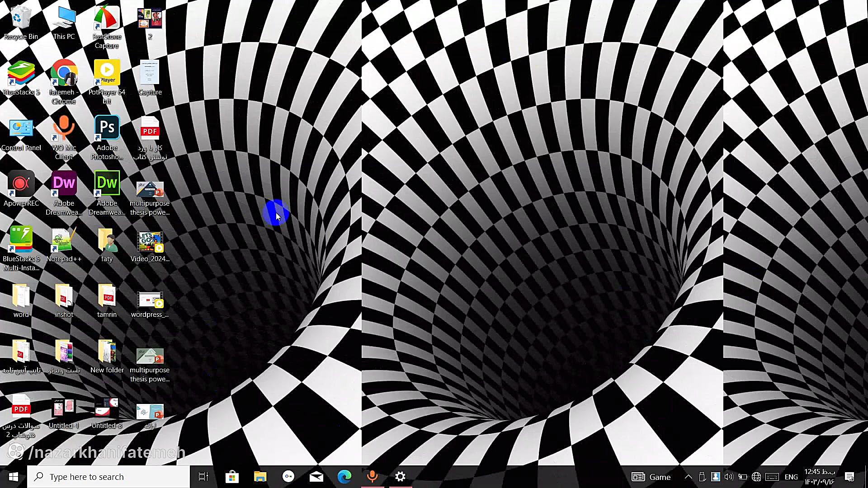Open the round white taskbar app beside File Explorer

click(x=288, y=477)
